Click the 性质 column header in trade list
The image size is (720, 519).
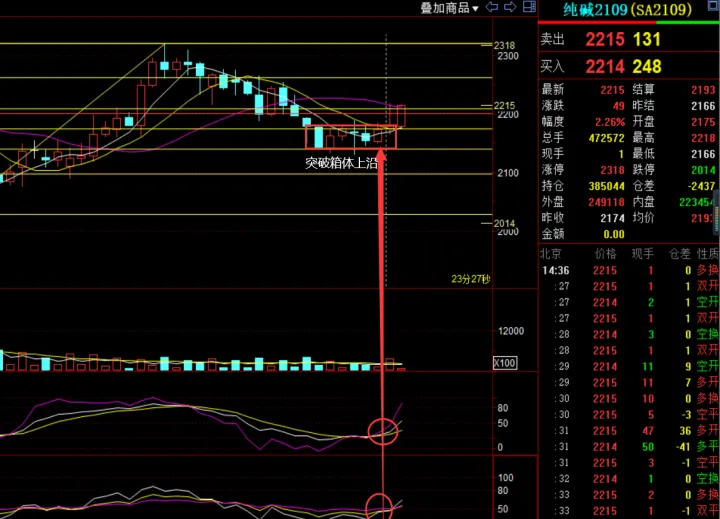click(707, 255)
